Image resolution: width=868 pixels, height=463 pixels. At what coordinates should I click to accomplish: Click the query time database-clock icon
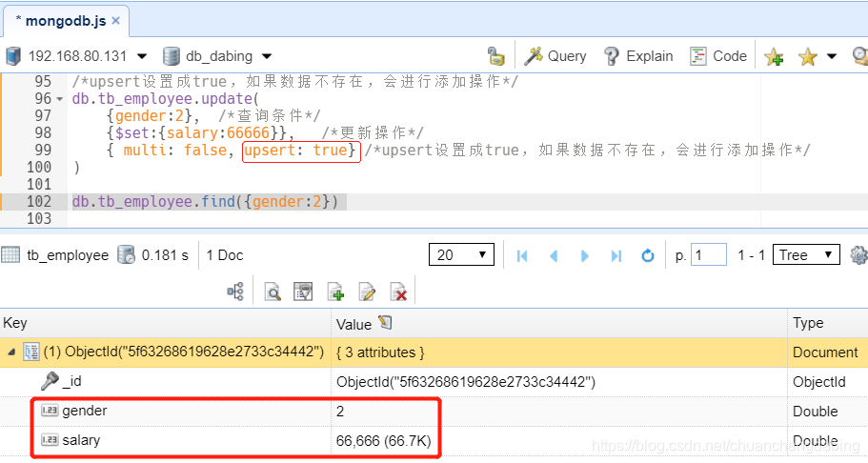(x=126, y=254)
